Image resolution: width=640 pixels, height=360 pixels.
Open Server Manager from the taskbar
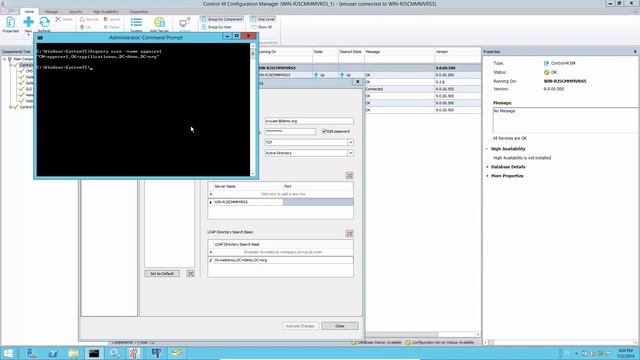pyautogui.click(x=32, y=353)
